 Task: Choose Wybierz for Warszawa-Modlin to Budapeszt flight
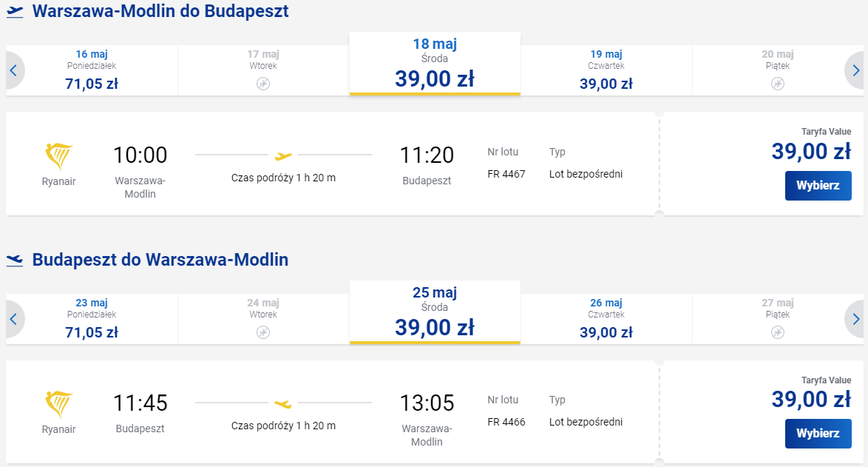(818, 186)
